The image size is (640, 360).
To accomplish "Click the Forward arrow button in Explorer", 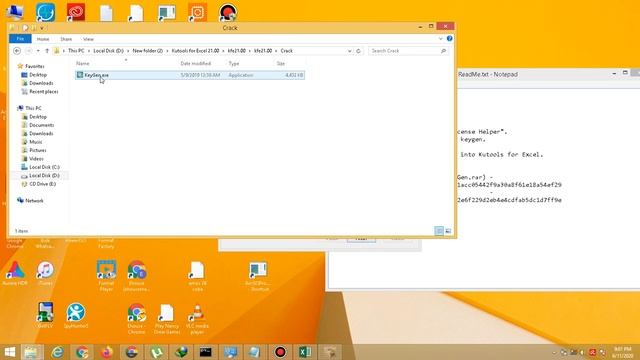I will [x=29, y=51].
